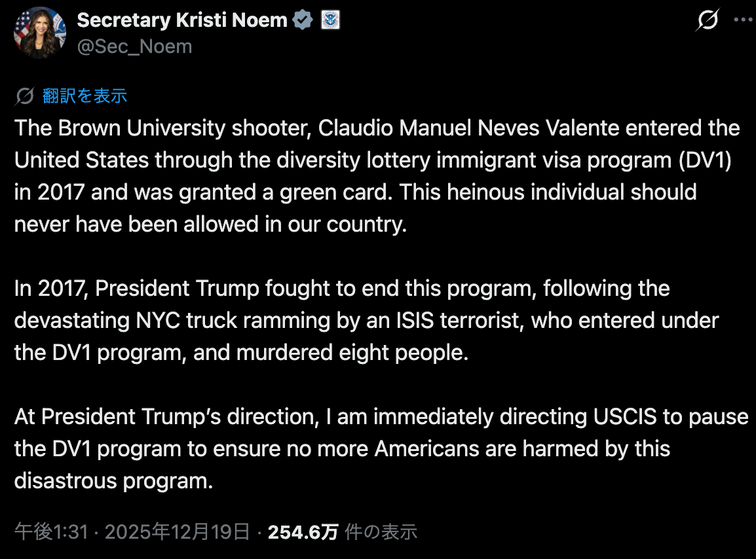The width and height of the screenshot is (756, 559).
Task: Click the 件の表示 views label
Action: click(x=381, y=532)
